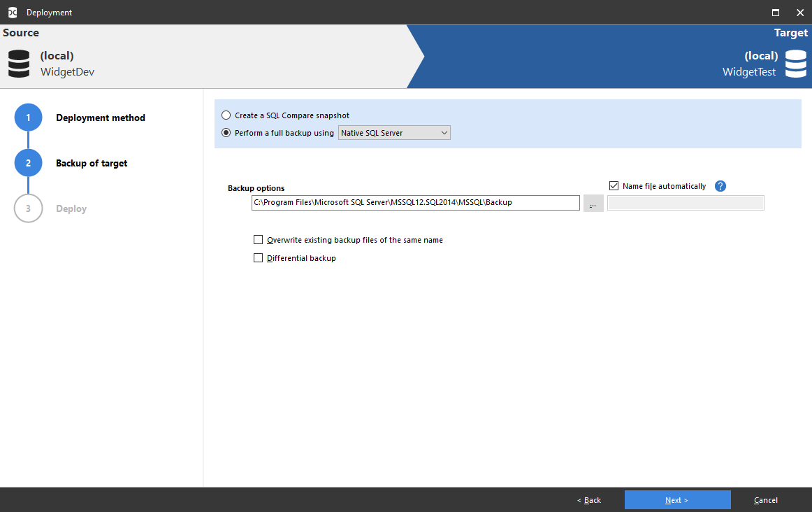The width and height of the screenshot is (812, 512).
Task: Select step 2 circle in the wizard
Action: click(28, 162)
